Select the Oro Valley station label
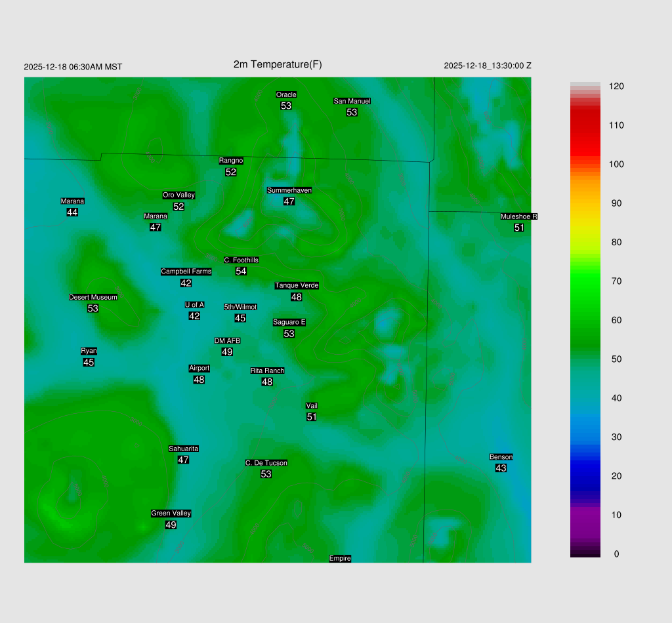The image size is (672, 623). point(178,195)
